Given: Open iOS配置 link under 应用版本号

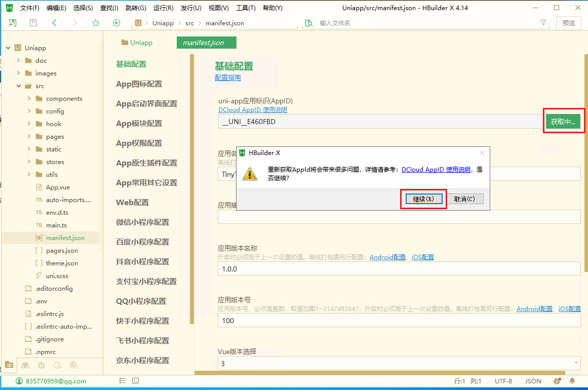Looking at the screenshot, I should (570, 309).
